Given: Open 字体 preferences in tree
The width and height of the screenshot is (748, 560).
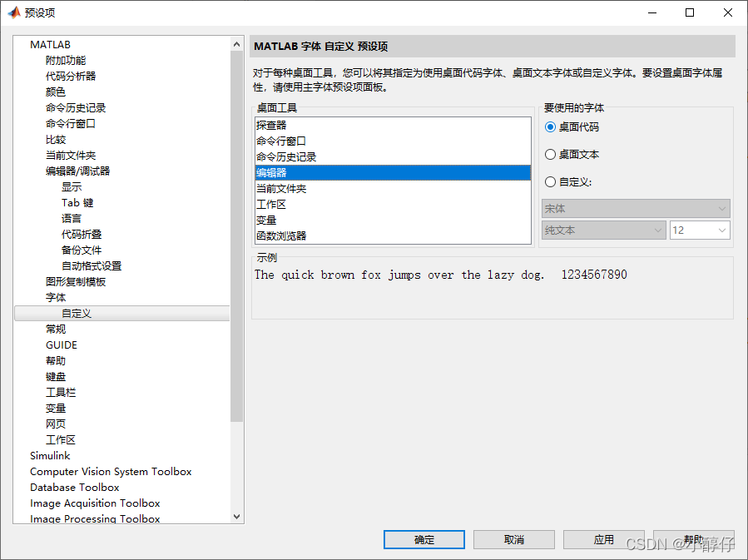Looking at the screenshot, I should (x=56, y=297).
